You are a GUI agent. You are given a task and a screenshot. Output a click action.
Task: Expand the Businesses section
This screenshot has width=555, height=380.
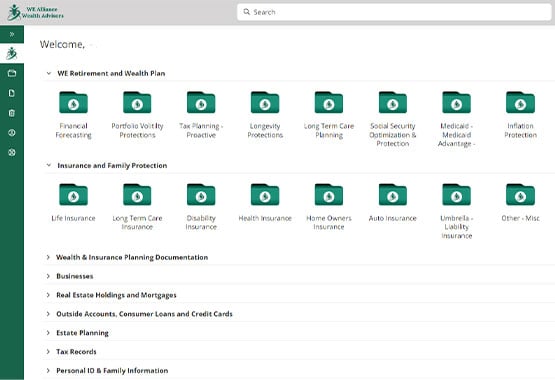point(48,276)
